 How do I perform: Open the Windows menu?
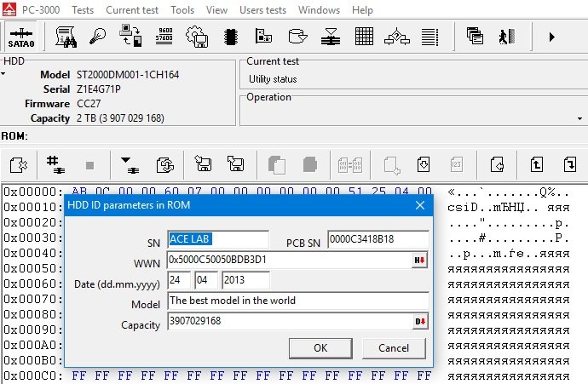pyautogui.click(x=319, y=9)
